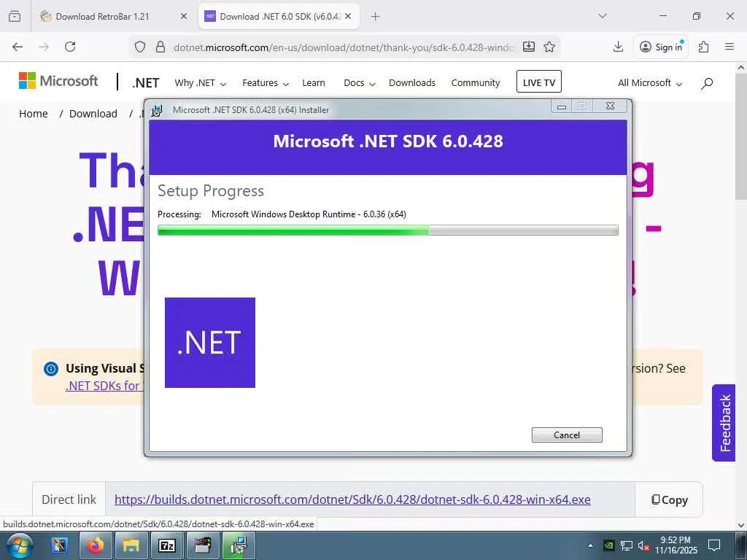Open 7-Zip from the taskbar
The width and height of the screenshot is (747, 560).
167,545
